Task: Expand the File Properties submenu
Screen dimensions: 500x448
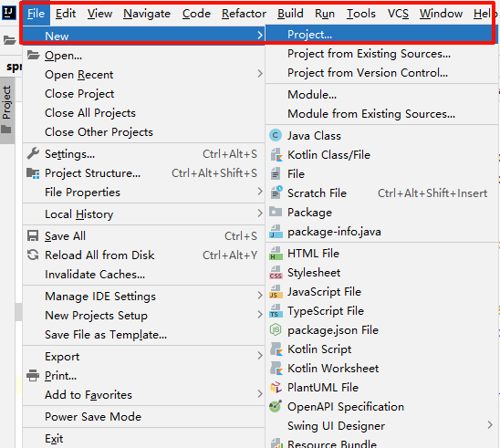Action: coord(260,192)
